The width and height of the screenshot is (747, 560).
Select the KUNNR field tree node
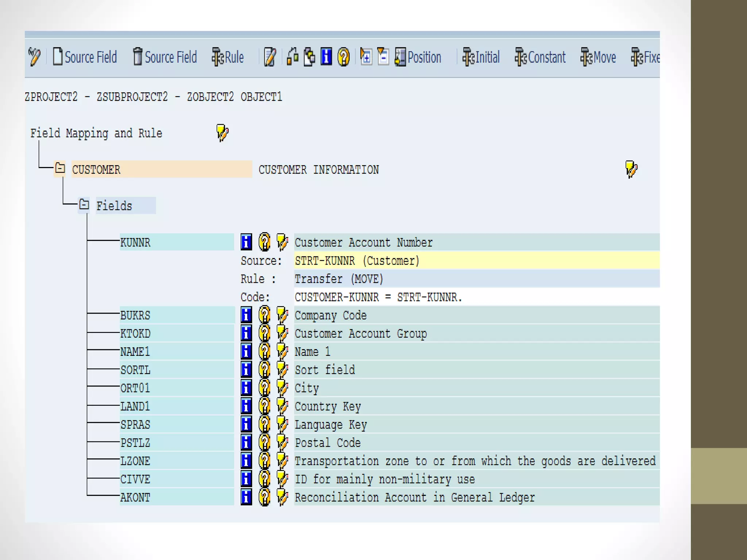135,242
